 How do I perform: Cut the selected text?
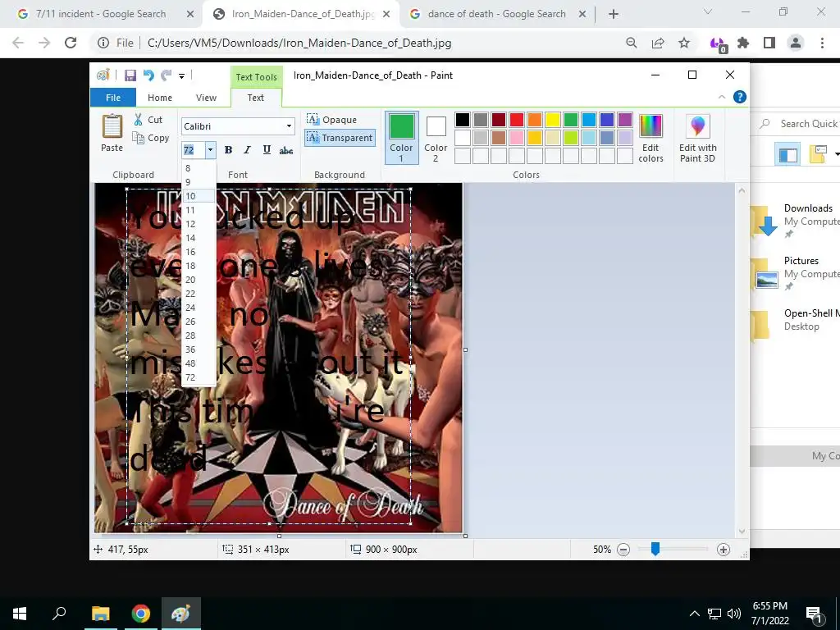pyautogui.click(x=148, y=120)
